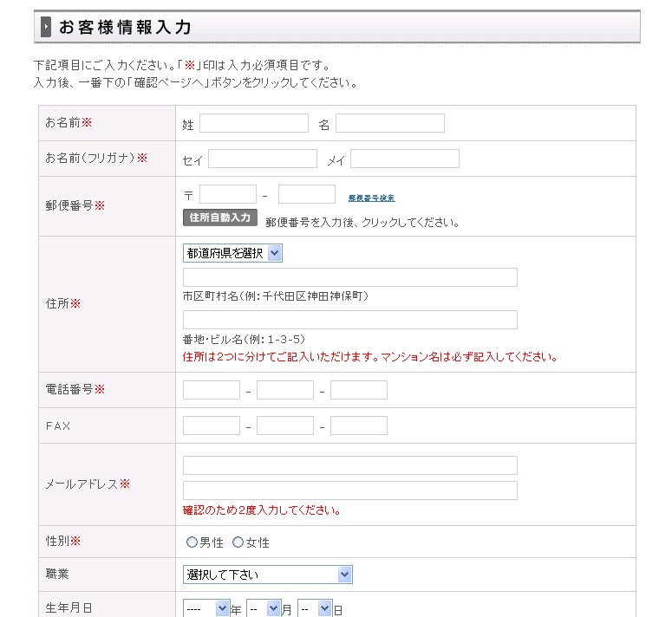Focus the セイ furigana field
672x617 pixels.
(x=262, y=159)
